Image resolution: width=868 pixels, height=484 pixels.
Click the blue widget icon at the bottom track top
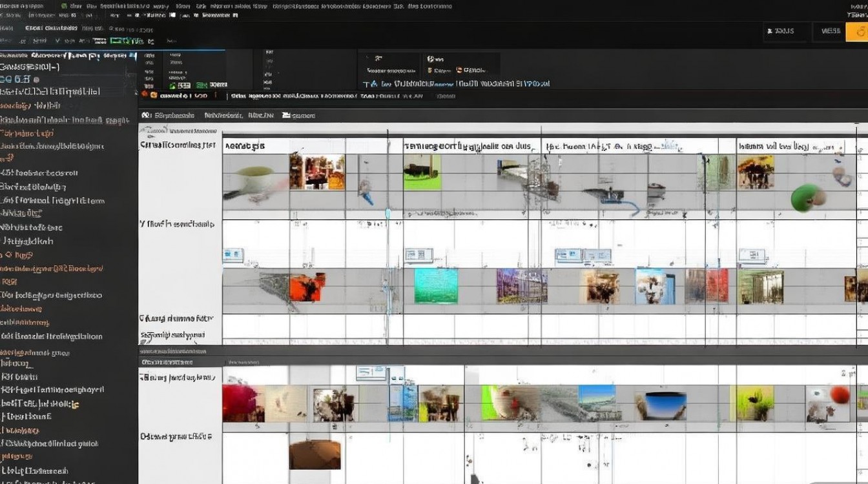click(x=371, y=372)
